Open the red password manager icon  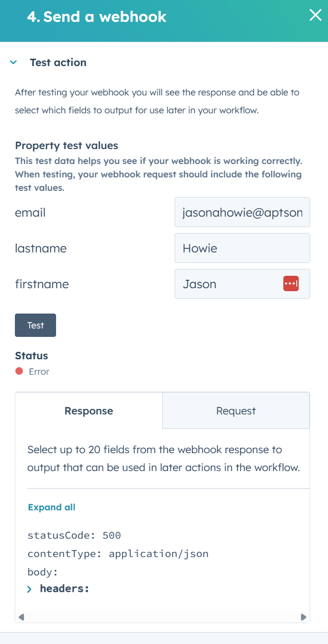pos(291,284)
